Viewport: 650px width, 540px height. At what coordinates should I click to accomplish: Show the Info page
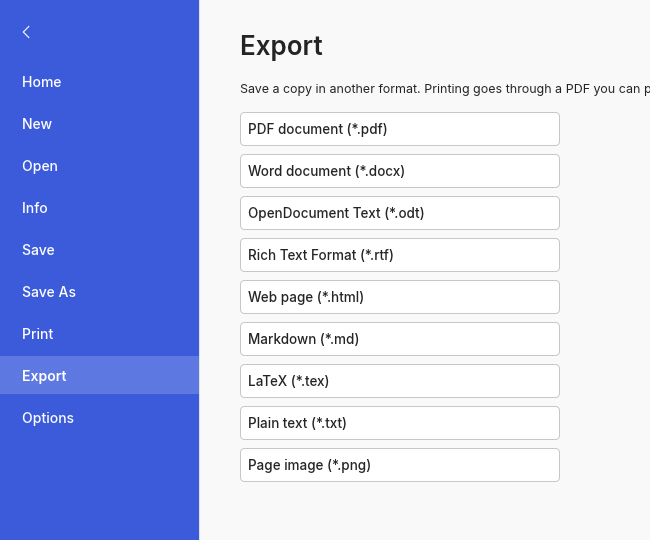pos(99,208)
